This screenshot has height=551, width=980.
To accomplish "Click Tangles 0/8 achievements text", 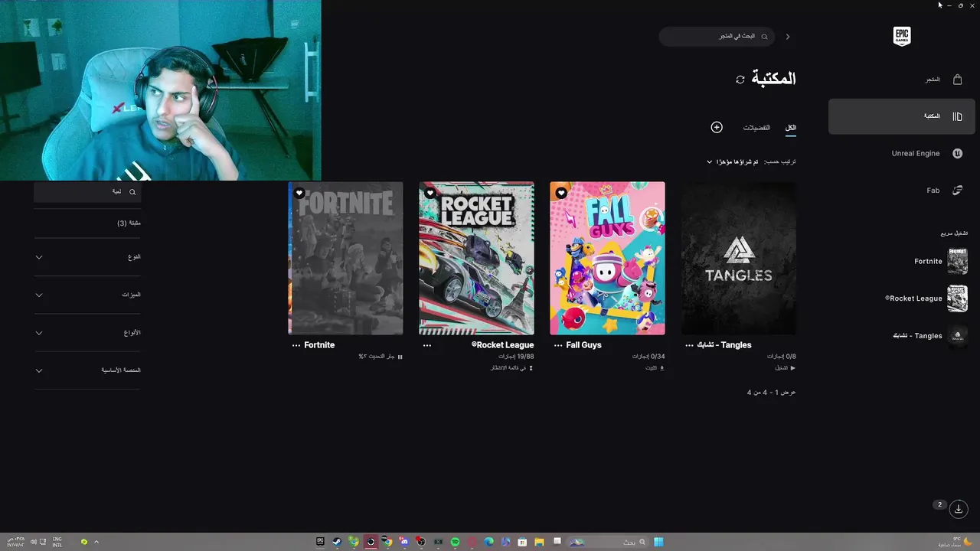I will 782,357.
